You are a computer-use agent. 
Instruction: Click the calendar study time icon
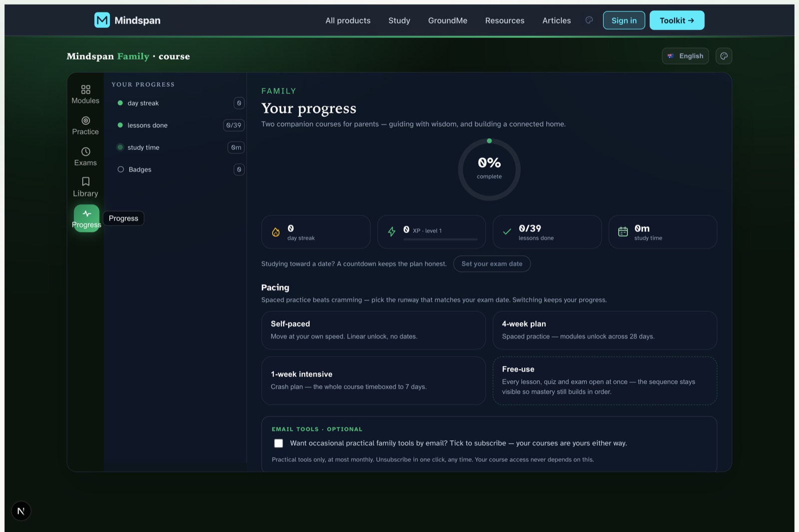pyautogui.click(x=623, y=232)
